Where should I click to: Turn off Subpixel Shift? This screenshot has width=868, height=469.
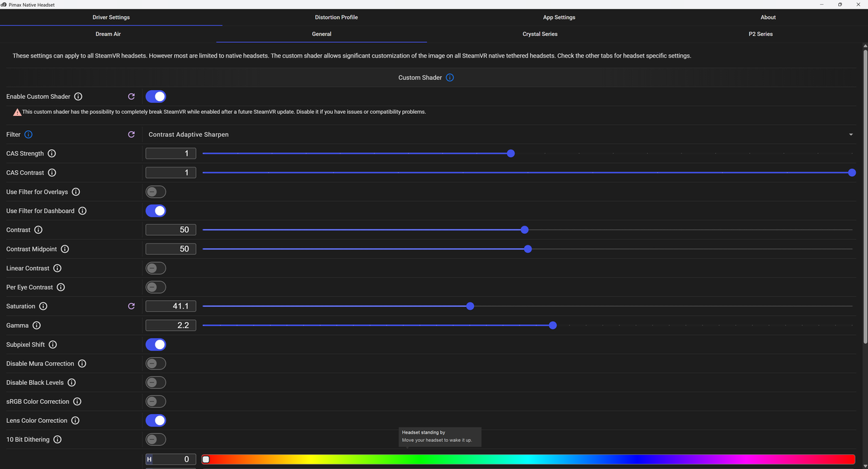click(156, 344)
